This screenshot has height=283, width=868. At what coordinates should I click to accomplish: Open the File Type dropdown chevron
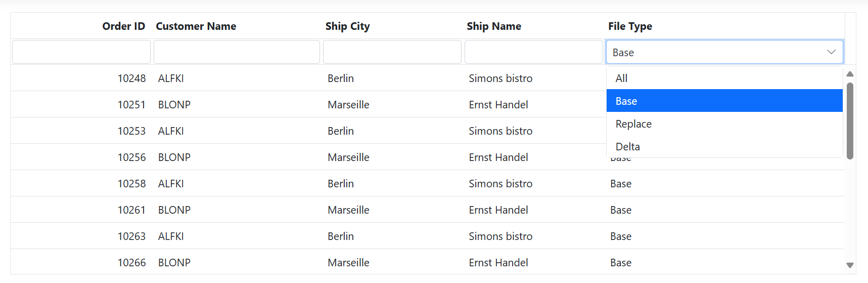pyautogui.click(x=831, y=52)
